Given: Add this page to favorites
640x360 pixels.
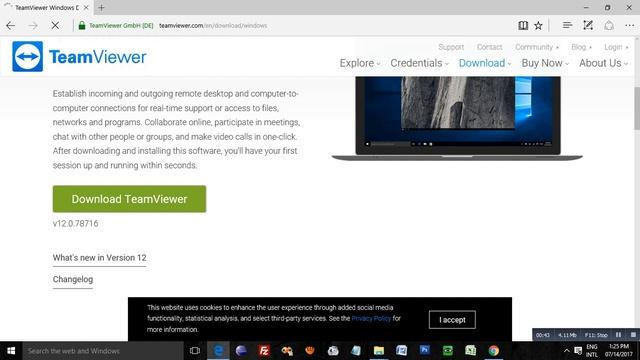Looking at the screenshot, I should [538, 25].
